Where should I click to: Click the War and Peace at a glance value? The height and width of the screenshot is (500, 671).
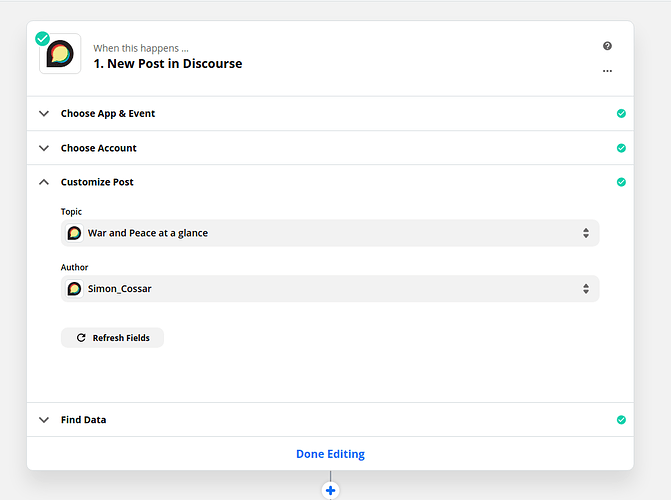coord(148,233)
